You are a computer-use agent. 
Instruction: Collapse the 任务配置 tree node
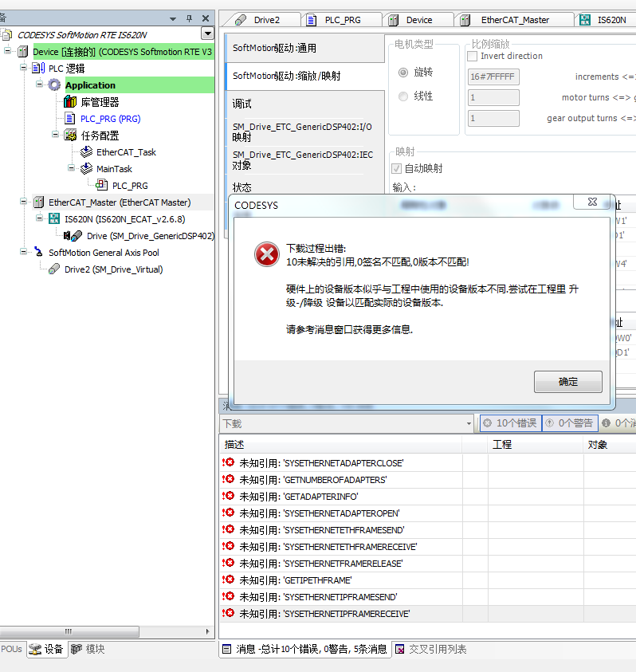pos(56,136)
